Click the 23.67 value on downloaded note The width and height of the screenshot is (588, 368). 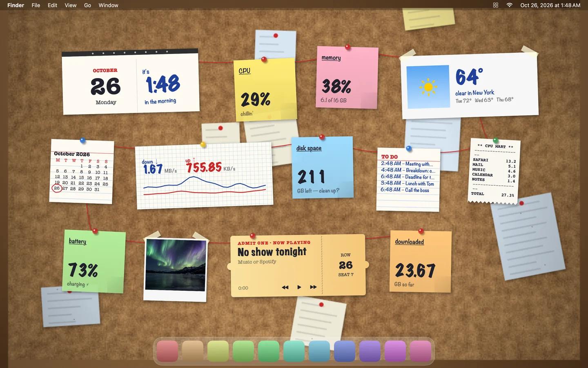pyautogui.click(x=415, y=270)
